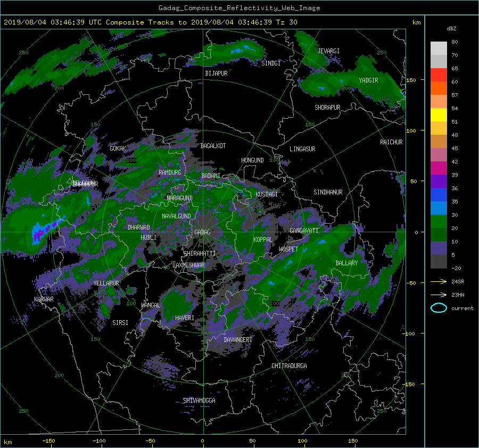Click the GANGAVATI city label
The width and height of the screenshot is (479, 448).
(304, 231)
